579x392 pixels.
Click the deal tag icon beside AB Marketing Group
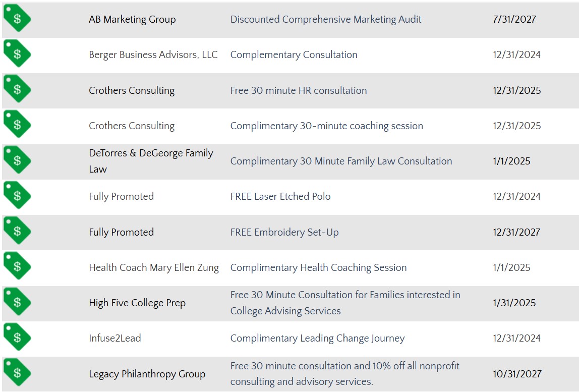coord(17,18)
